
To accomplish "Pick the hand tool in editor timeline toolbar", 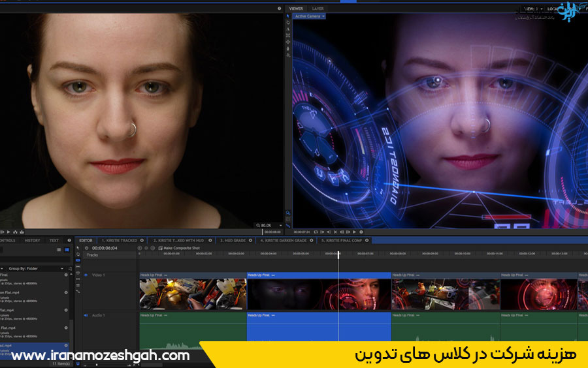I will point(78,254).
